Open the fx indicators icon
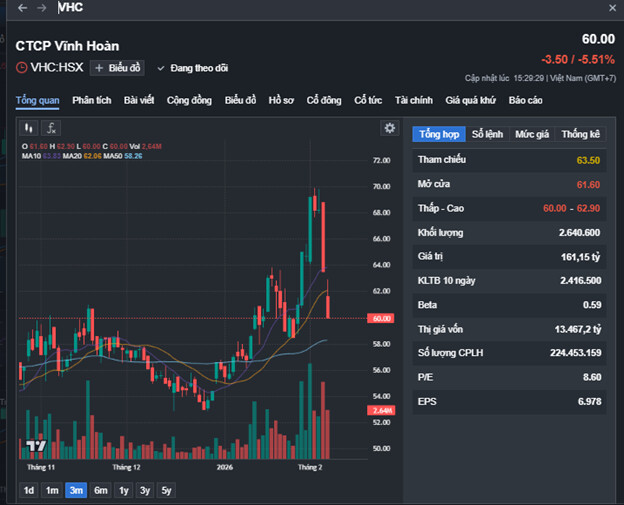This screenshot has height=505, width=624. click(51, 128)
